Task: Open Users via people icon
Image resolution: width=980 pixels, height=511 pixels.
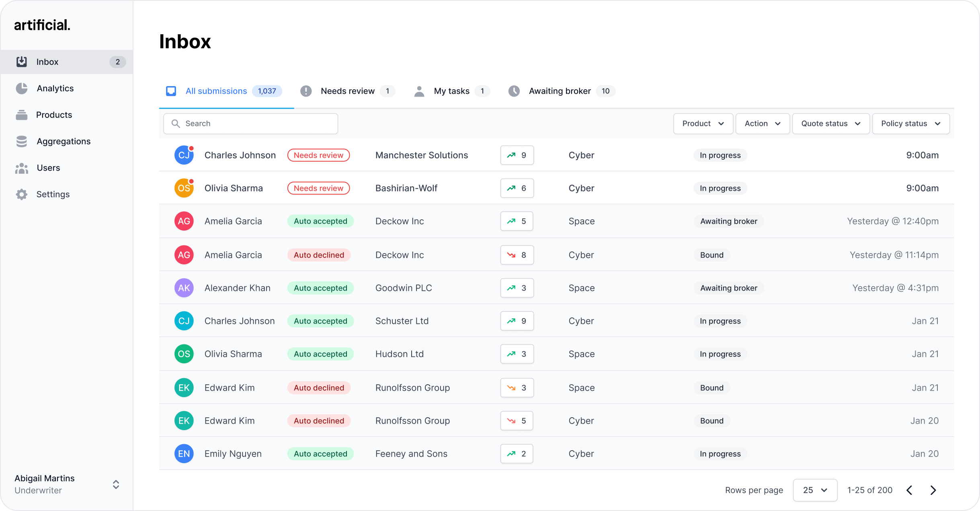Action: [22, 168]
